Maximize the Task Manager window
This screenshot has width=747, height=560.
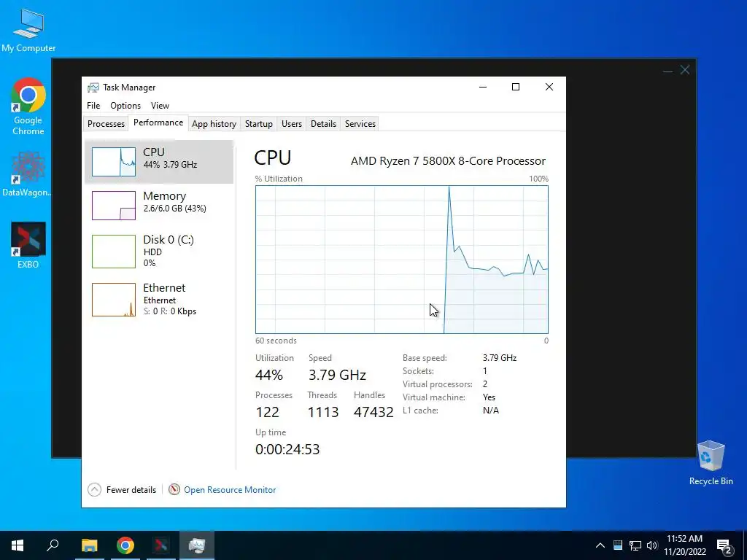(516, 87)
